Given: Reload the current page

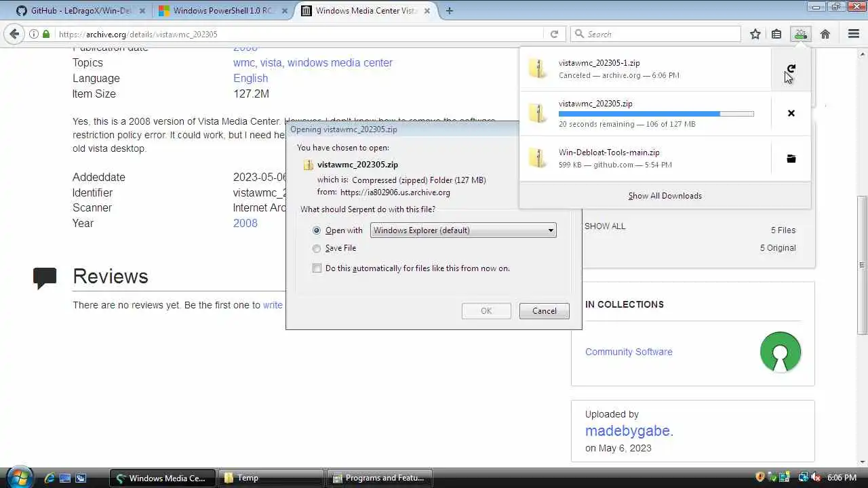Looking at the screenshot, I should [x=554, y=34].
